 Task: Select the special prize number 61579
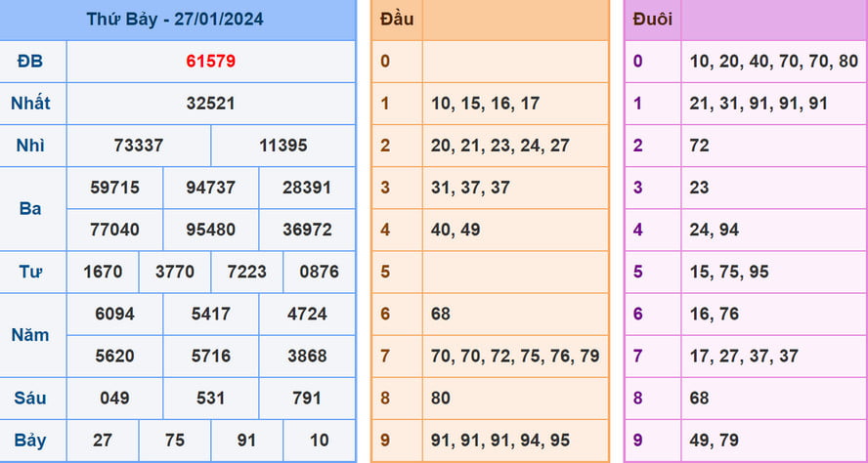[x=210, y=61]
